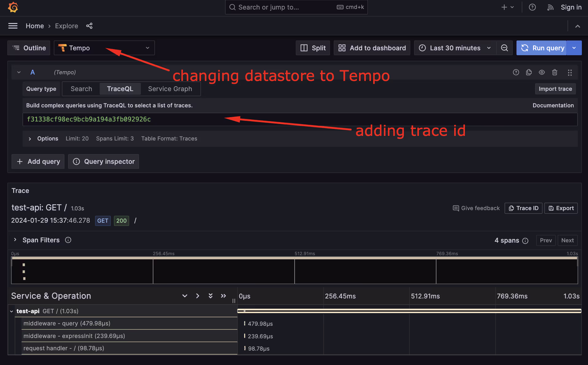Click the Import trace button
Screen dimensions: 588x365
555,89
